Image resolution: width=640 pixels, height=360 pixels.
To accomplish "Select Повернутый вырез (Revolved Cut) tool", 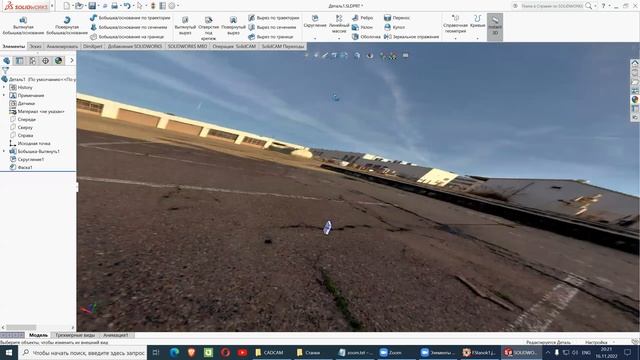I will pyautogui.click(x=233, y=26).
